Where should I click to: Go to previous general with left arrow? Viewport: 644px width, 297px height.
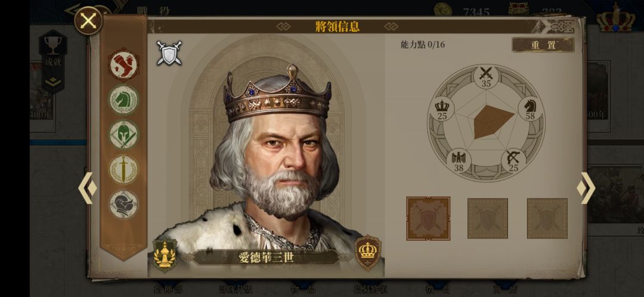(x=88, y=188)
